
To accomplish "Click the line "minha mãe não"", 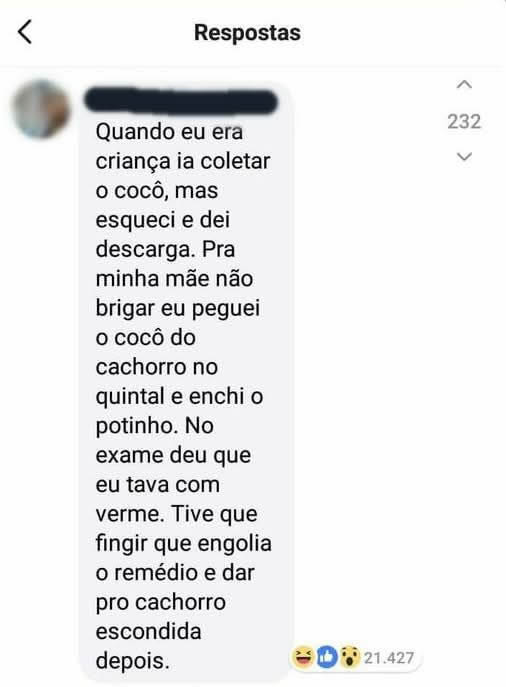I will click(x=174, y=279).
